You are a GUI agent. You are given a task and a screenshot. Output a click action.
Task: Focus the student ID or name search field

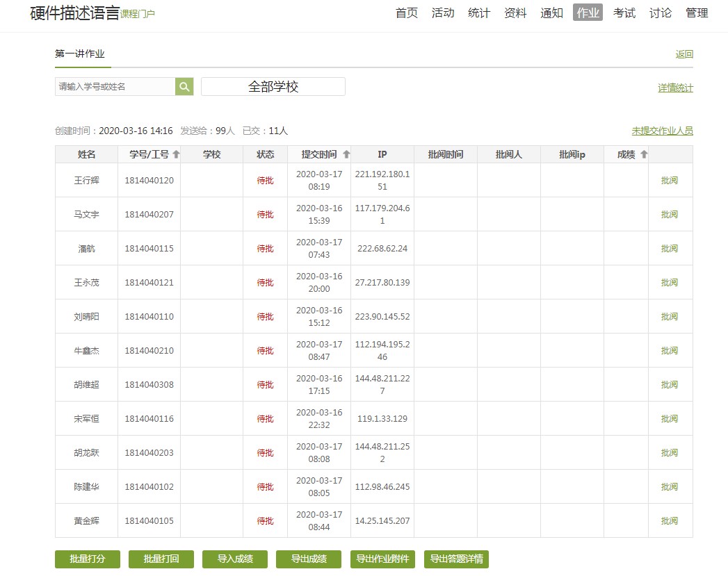coord(115,87)
